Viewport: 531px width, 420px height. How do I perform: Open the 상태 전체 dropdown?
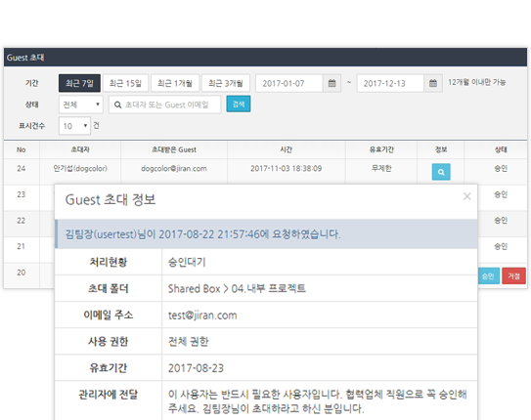pyautogui.click(x=80, y=105)
